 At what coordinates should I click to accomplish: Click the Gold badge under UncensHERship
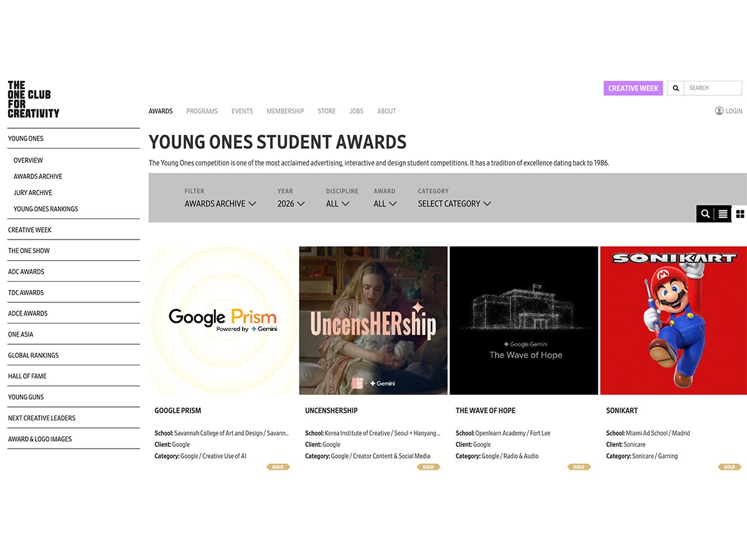tap(428, 467)
